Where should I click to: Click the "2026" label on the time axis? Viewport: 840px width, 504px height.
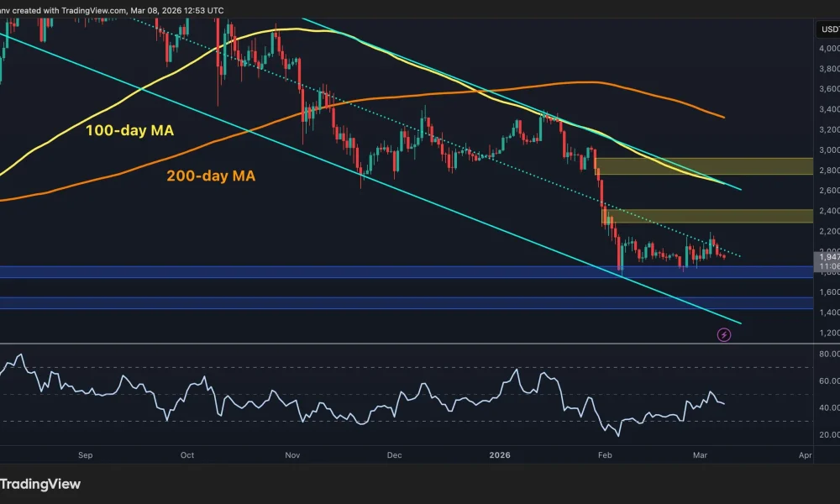pyautogui.click(x=499, y=455)
